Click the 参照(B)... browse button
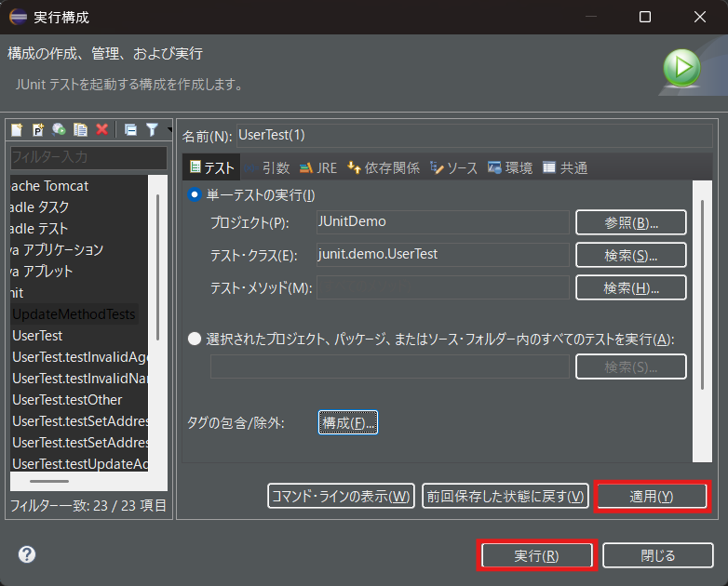This screenshot has width=728, height=586. pyautogui.click(x=631, y=222)
